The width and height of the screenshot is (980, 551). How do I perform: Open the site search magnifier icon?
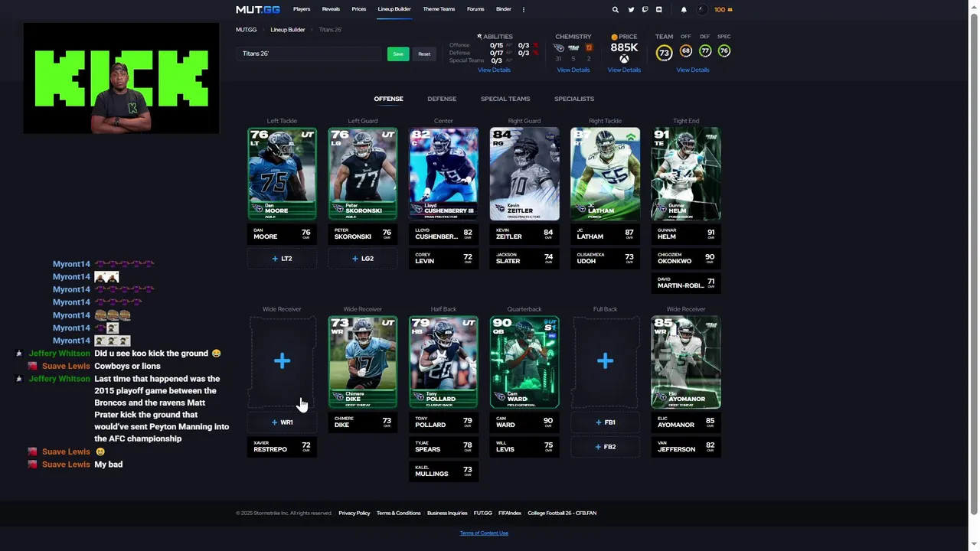[615, 9]
